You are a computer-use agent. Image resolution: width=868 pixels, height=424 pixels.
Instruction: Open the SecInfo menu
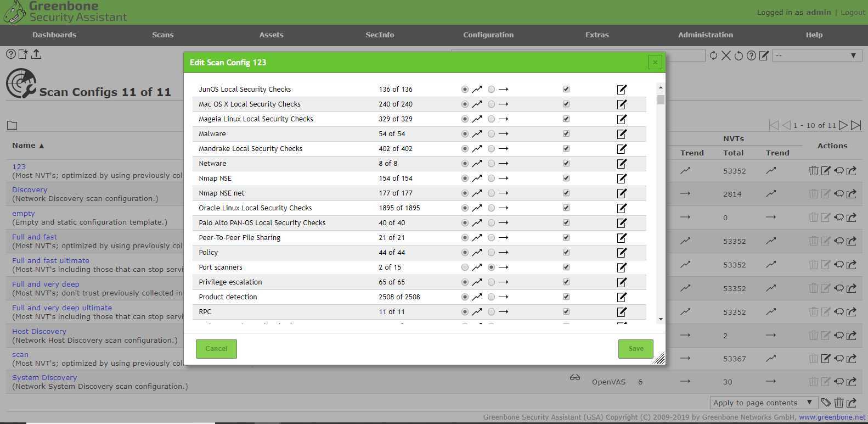tap(380, 35)
